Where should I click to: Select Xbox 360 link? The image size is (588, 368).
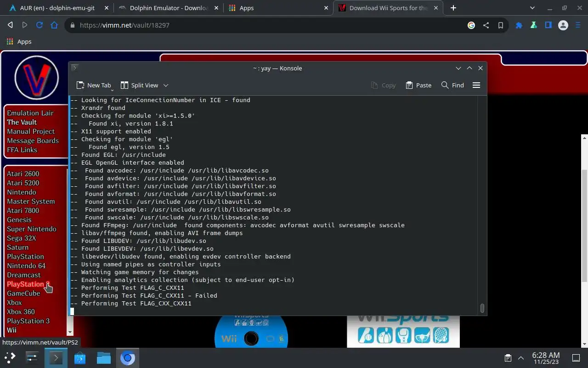(21, 311)
